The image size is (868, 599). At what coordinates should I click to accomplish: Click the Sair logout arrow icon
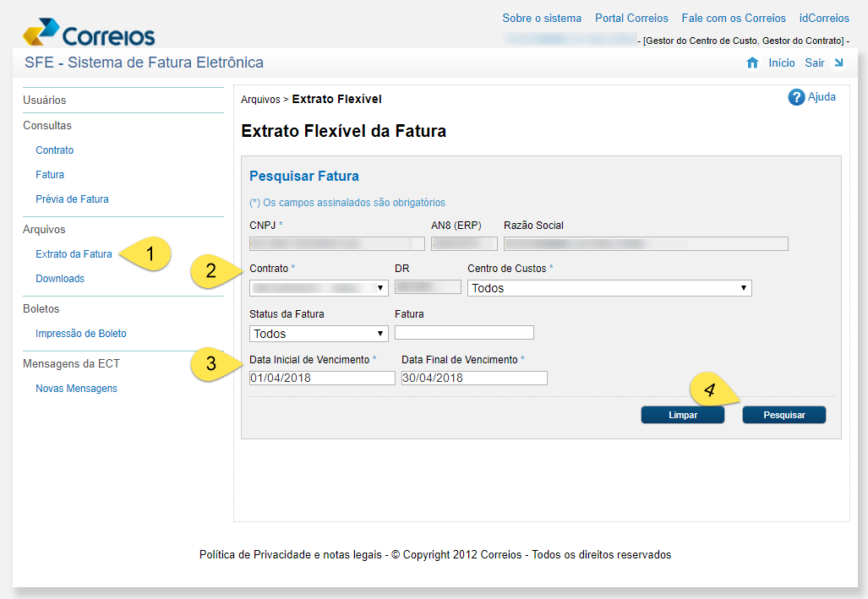tap(838, 63)
